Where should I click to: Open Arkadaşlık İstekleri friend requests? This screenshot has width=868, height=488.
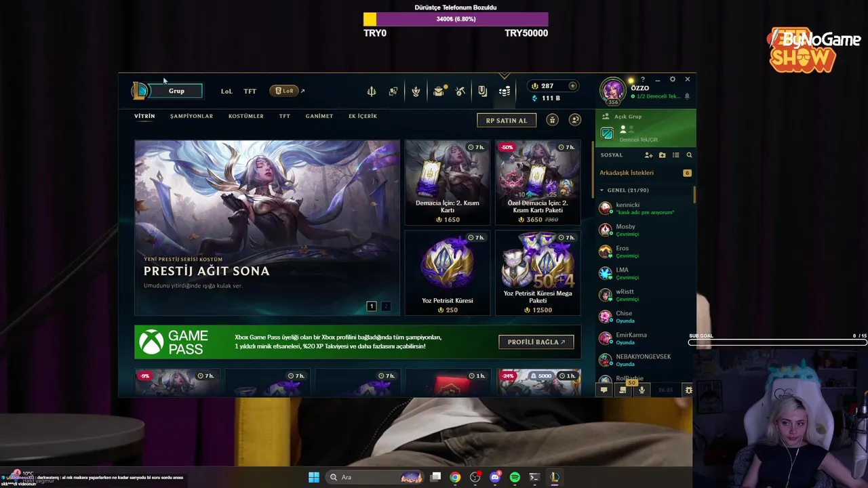click(644, 173)
